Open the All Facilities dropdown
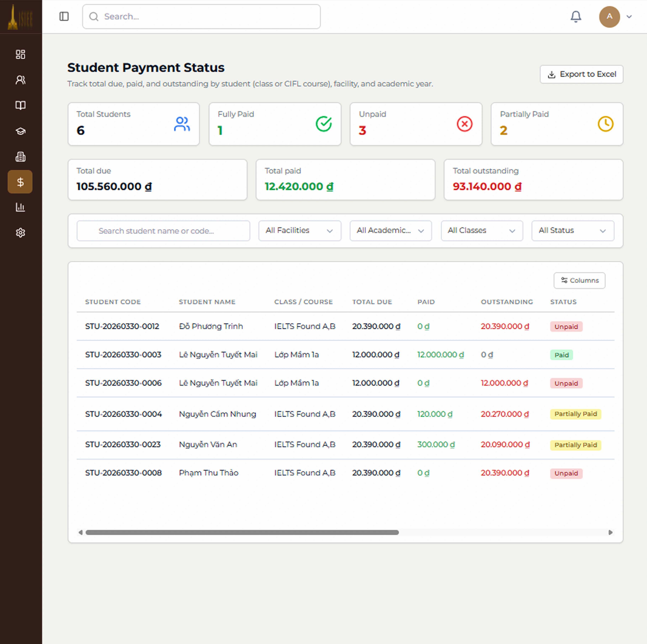The width and height of the screenshot is (647, 644). (x=299, y=231)
